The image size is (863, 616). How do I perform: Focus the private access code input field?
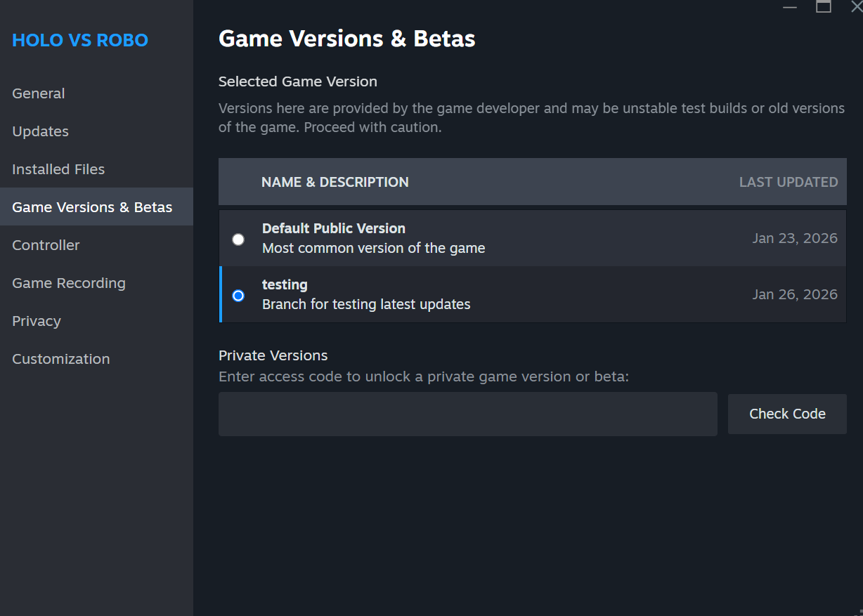(467, 414)
